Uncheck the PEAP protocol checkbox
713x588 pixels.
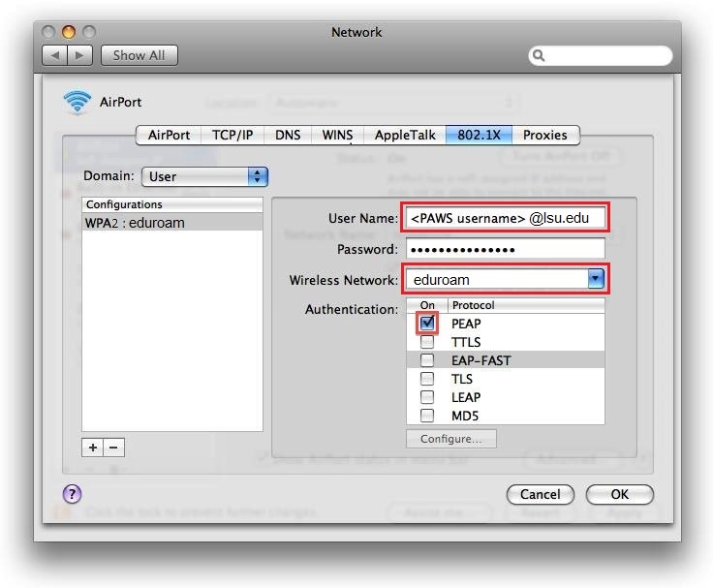(427, 324)
